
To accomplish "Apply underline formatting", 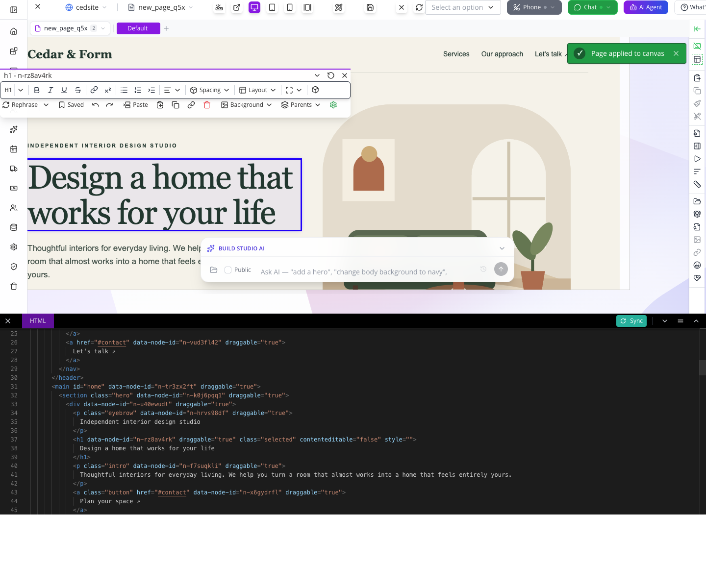I will 64,90.
